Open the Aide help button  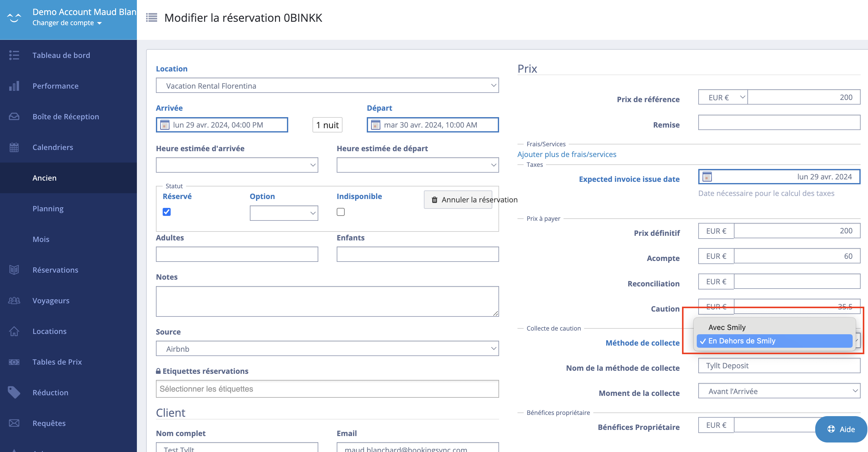coord(841,429)
